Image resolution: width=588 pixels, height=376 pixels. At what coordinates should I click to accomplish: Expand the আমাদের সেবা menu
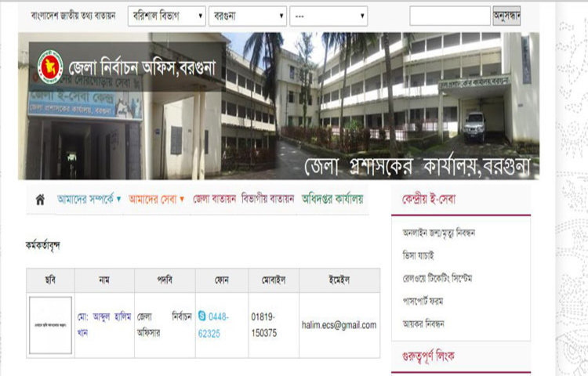(x=156, y=199)
